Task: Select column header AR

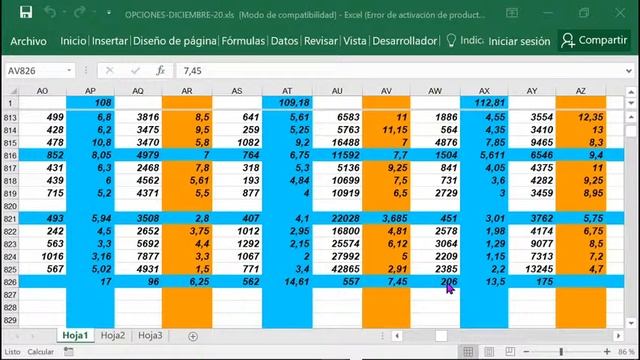Action: tap(187, 91)
